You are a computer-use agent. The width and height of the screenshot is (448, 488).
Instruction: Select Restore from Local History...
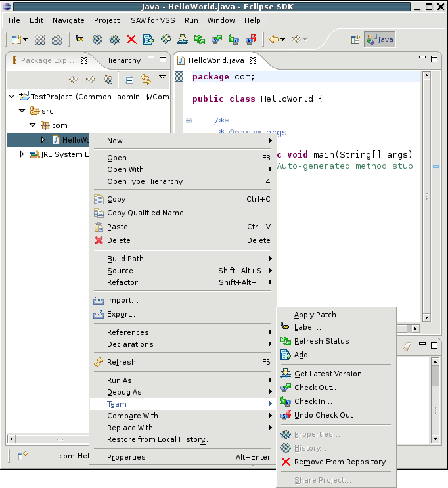[x=183, y=440]
